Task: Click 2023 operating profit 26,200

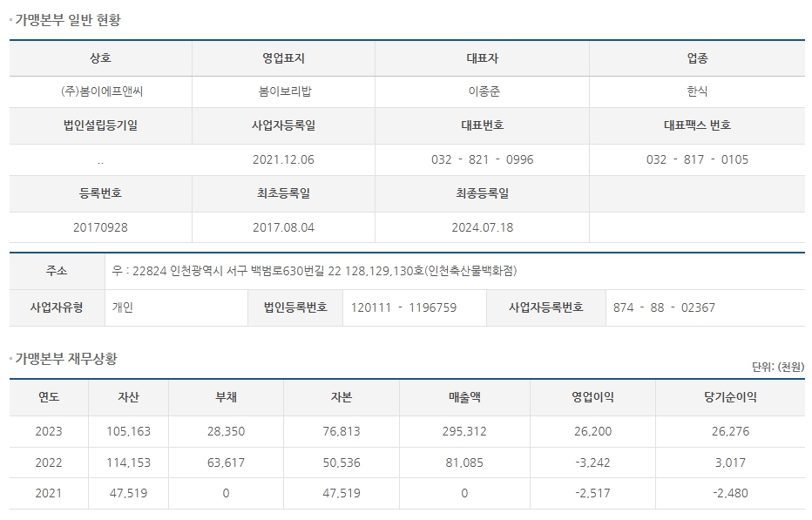Action: (593, 431)
